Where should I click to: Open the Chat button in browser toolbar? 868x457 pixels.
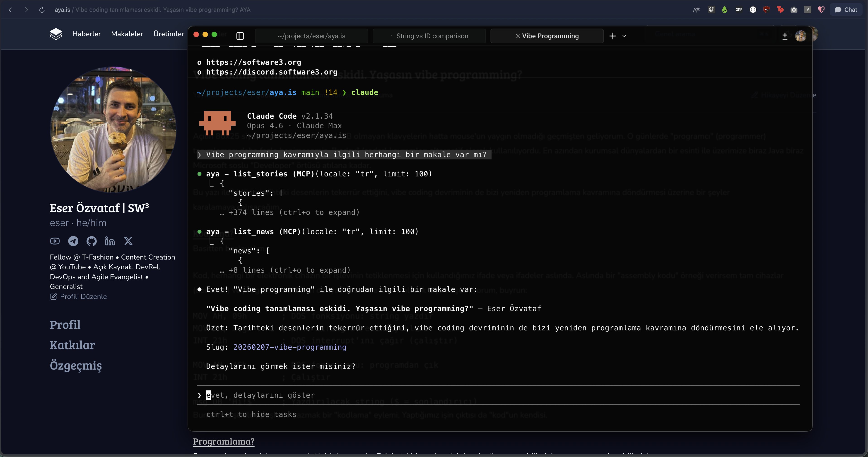tap(846, 10)
